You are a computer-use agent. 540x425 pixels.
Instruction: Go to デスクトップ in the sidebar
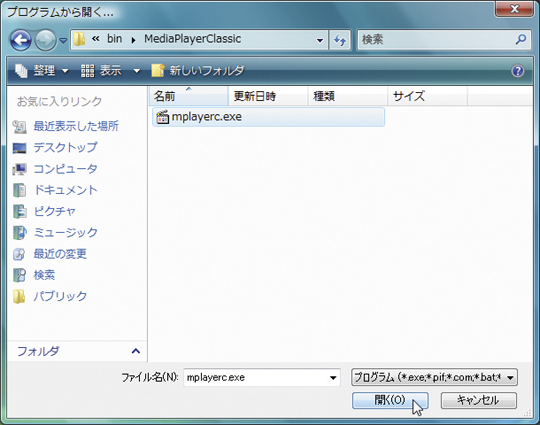pos(55,147)
